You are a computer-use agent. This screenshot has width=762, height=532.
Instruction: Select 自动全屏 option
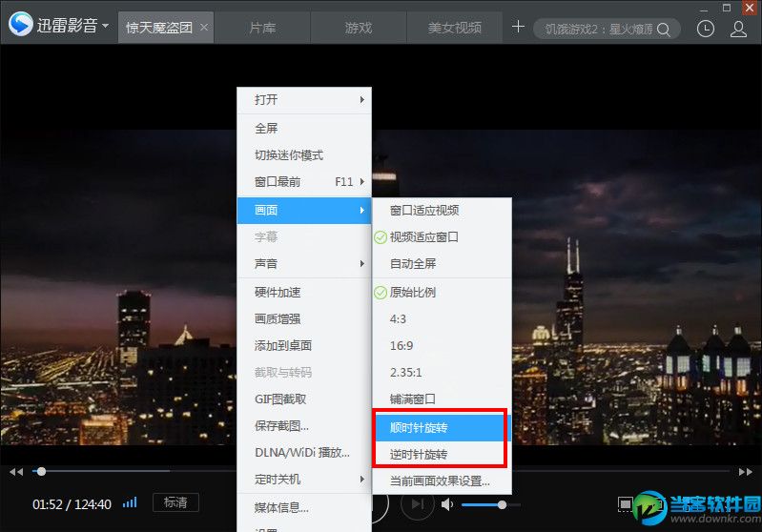tap(442, 263)
